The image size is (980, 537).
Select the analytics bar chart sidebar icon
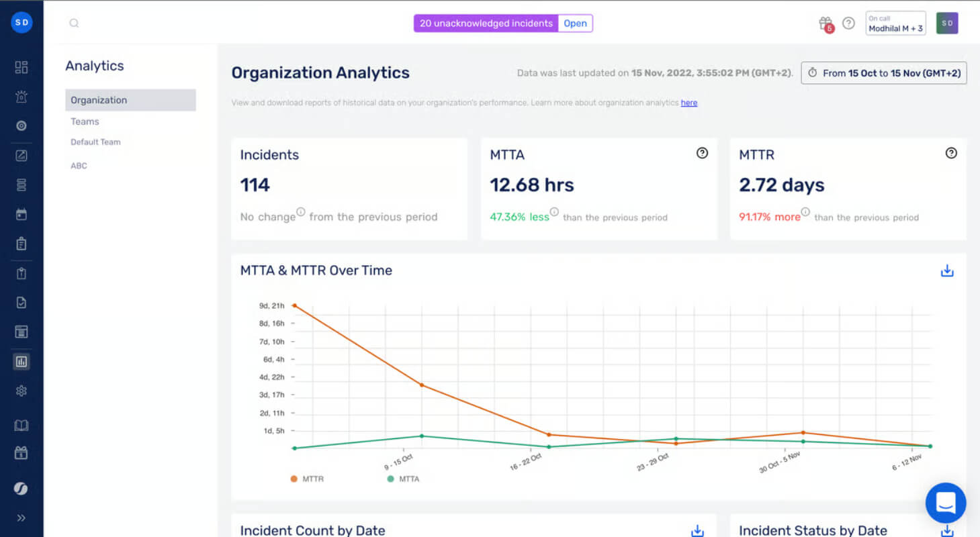tap(21, 362)
